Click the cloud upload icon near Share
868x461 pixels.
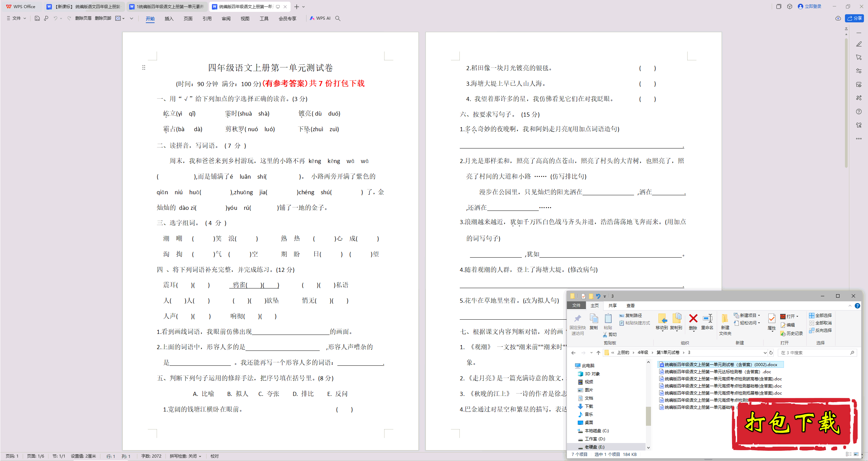click(x=838, y=18)
